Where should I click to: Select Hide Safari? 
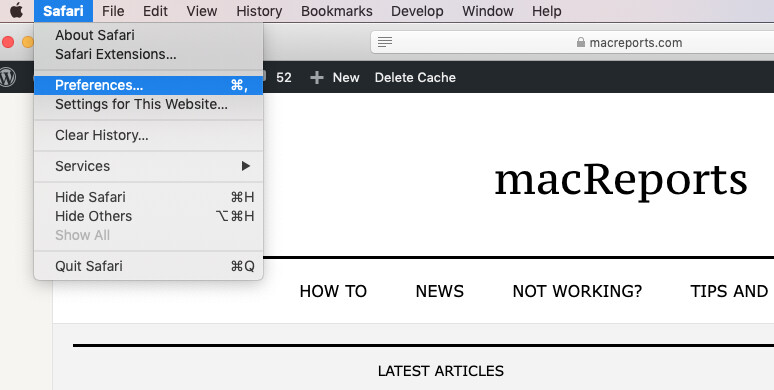coord(149,197)
